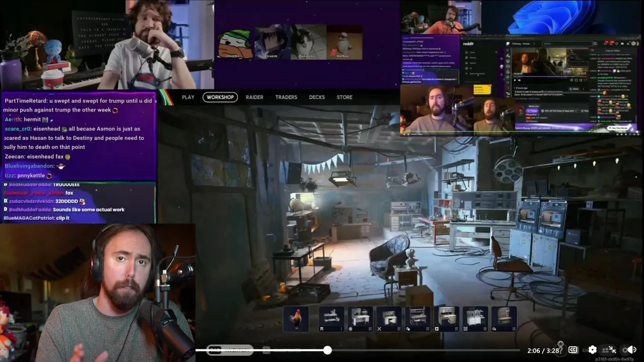Open the TRADERS tab
The height and width of the screenshot is (362, 644).
286,97
